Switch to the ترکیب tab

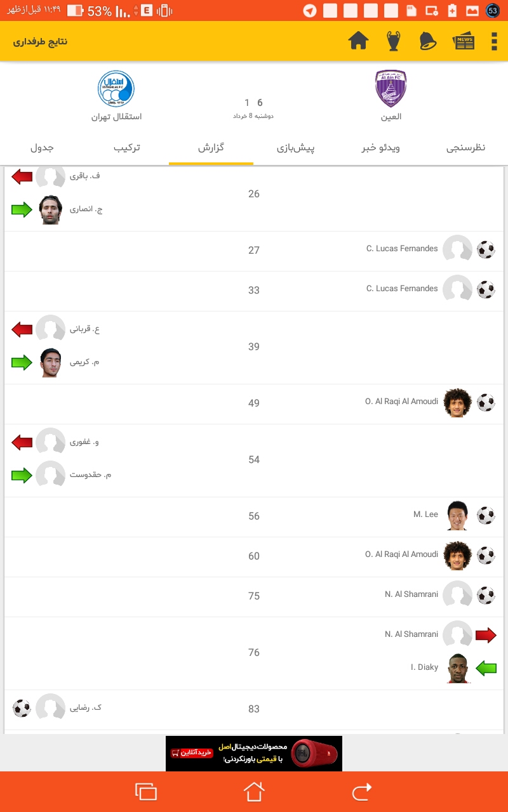tap(127, 148)
